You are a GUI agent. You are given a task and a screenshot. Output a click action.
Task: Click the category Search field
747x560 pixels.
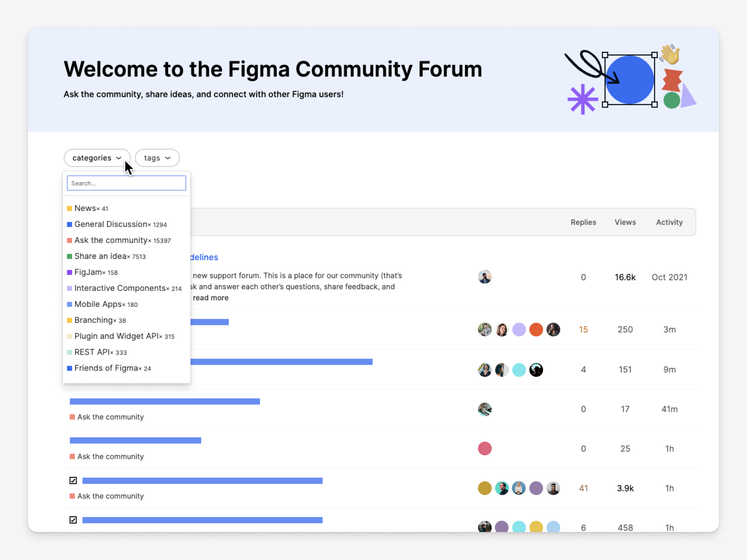[x=126, y=183]
